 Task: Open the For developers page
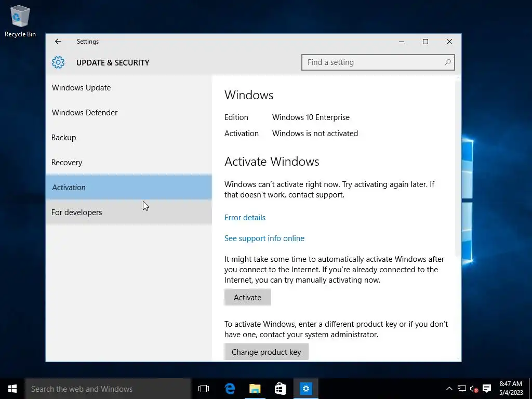(x=129, y=212)
